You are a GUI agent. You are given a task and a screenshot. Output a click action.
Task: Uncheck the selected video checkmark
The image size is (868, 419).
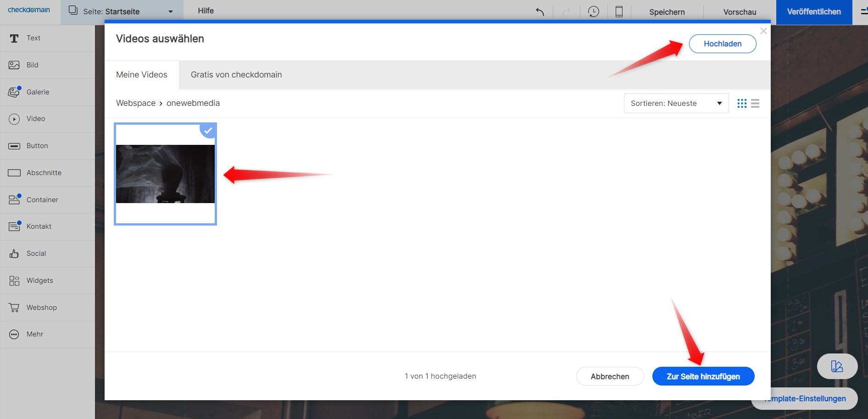click(208, 131)
